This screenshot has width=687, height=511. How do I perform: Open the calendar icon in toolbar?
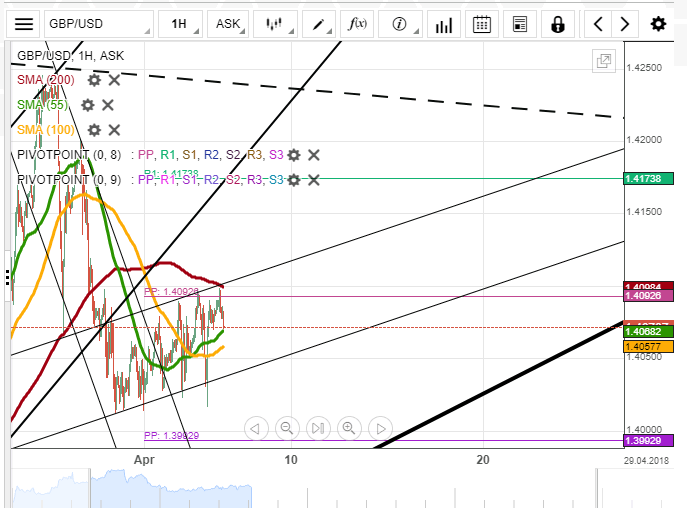(x=482, y=24)
